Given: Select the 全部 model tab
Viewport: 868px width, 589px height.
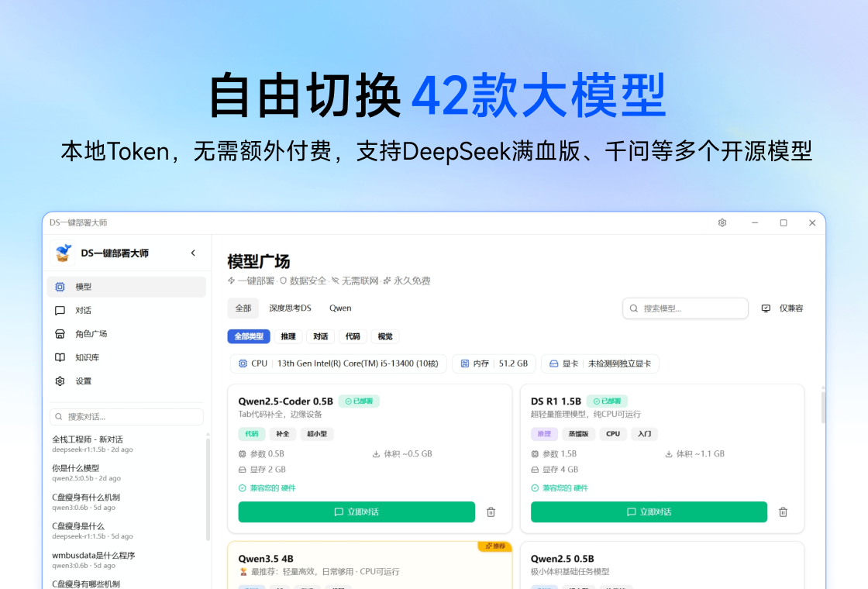Looking at the screenshot, I should point(243,308).
